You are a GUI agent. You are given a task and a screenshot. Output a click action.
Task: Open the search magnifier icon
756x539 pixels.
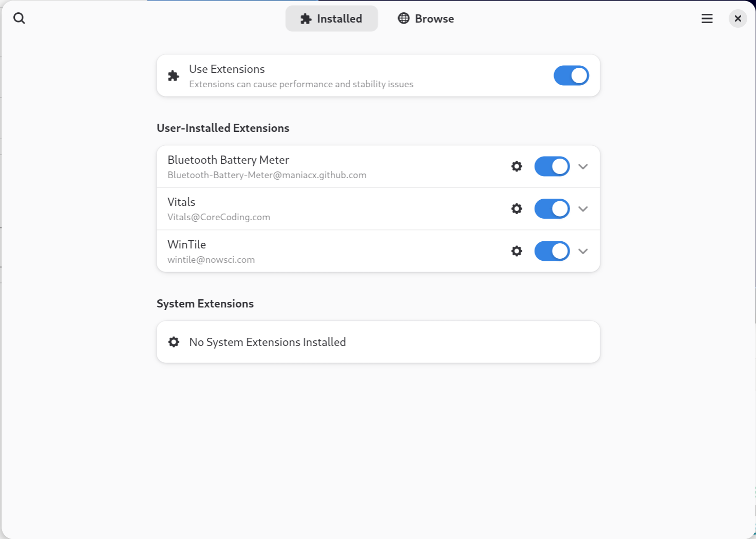[19, 18]
